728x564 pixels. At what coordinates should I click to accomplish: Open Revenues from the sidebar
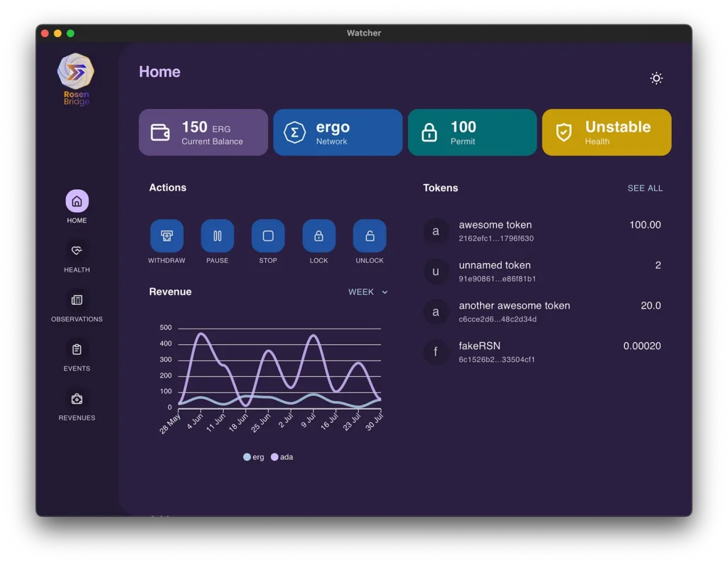77,399
